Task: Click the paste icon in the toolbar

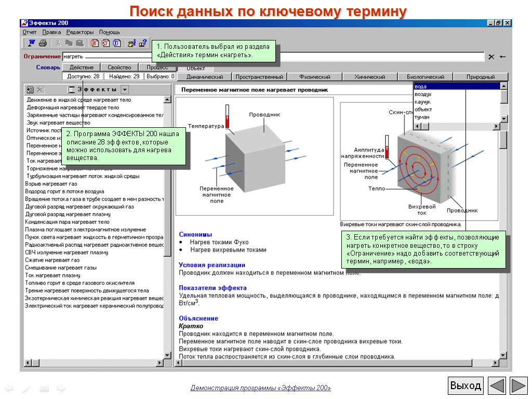Action: click(79, 43)
